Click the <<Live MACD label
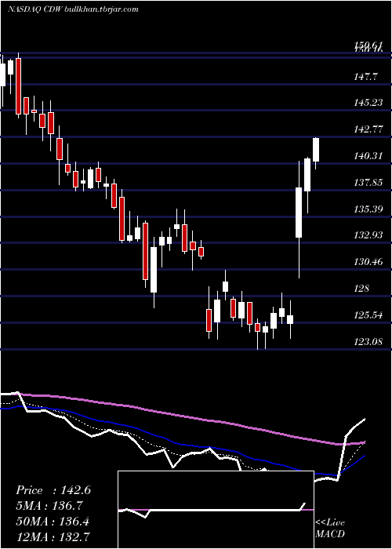The height and width of the screenshot is (549, 392). click(330, 528)
